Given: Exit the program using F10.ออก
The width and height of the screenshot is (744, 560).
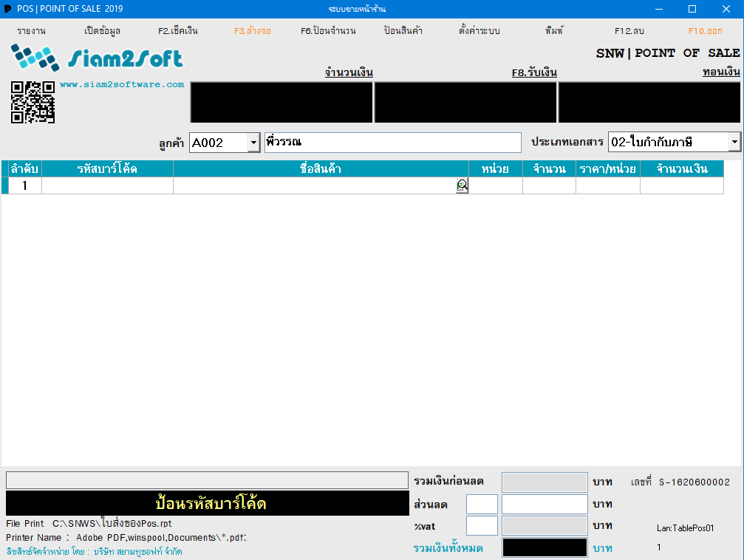Looking at the screenshot, I should pyautogui.click(x=706, y=30).
